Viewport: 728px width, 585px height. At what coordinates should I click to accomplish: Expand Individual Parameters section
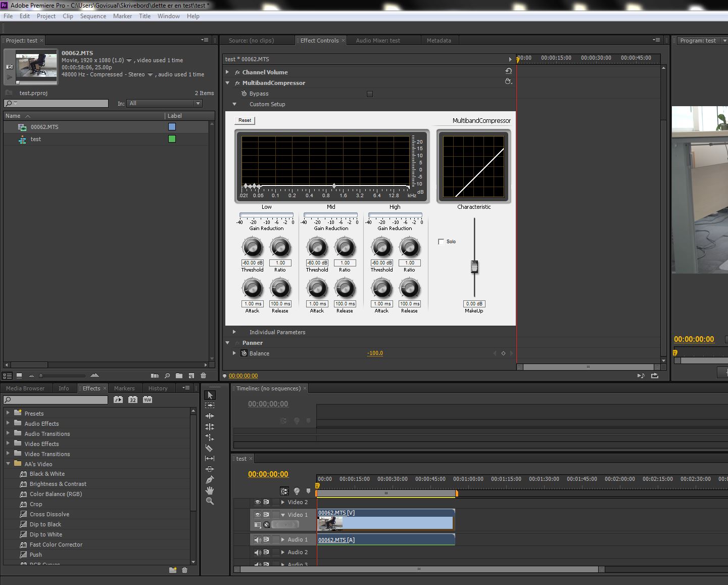point(234,332)
